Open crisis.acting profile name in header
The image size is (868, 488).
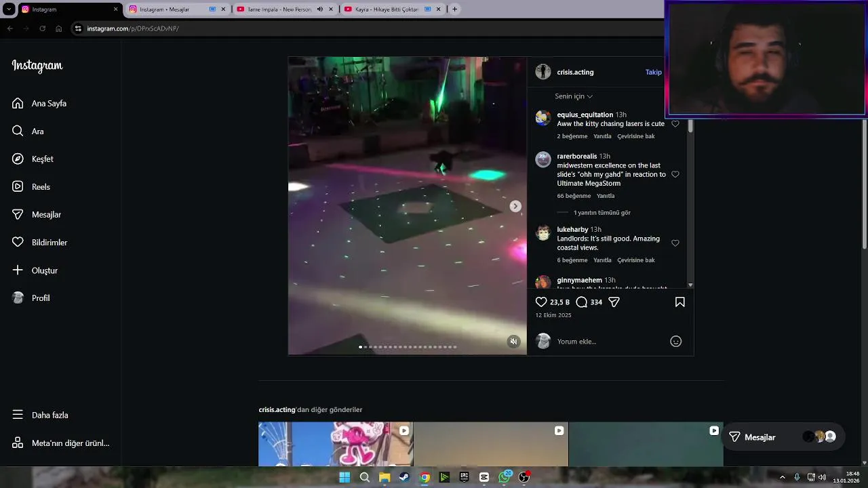[575, 72]
